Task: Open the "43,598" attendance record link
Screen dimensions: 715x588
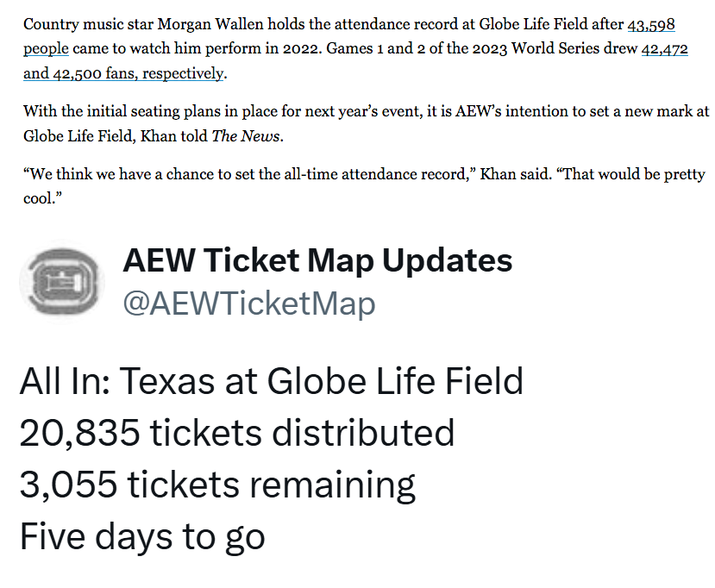Action: [x=650, y=24]
